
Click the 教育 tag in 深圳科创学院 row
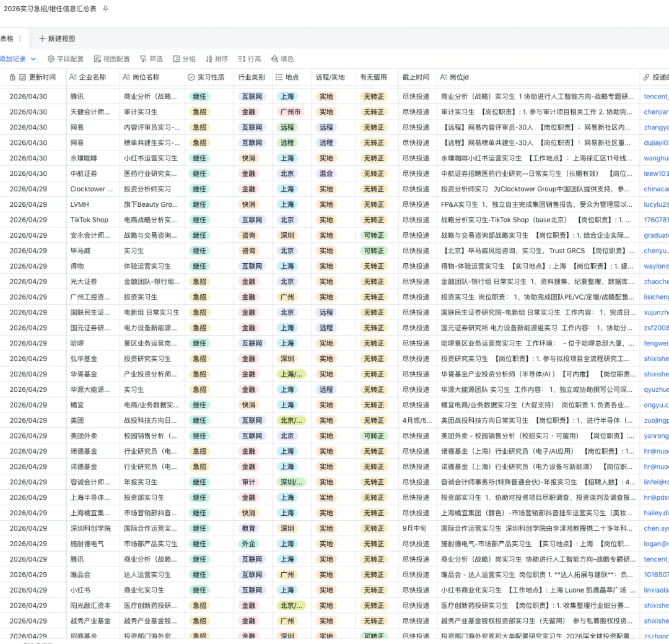point(249,528)
